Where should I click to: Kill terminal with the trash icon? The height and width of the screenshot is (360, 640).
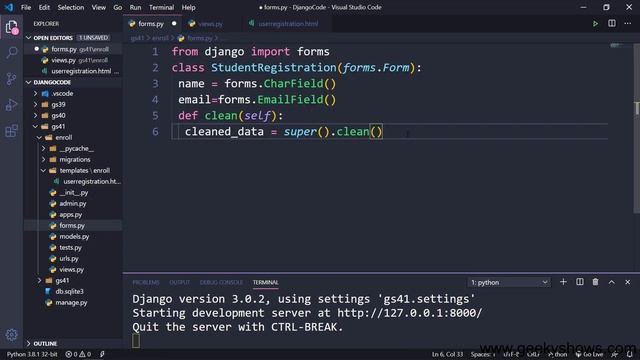(596, 282)
